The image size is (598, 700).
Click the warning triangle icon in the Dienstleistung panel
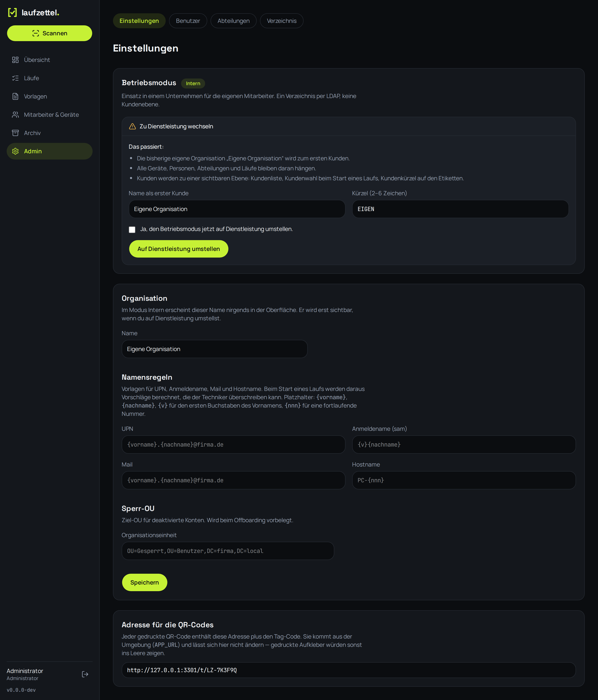[x=132, y=126]
